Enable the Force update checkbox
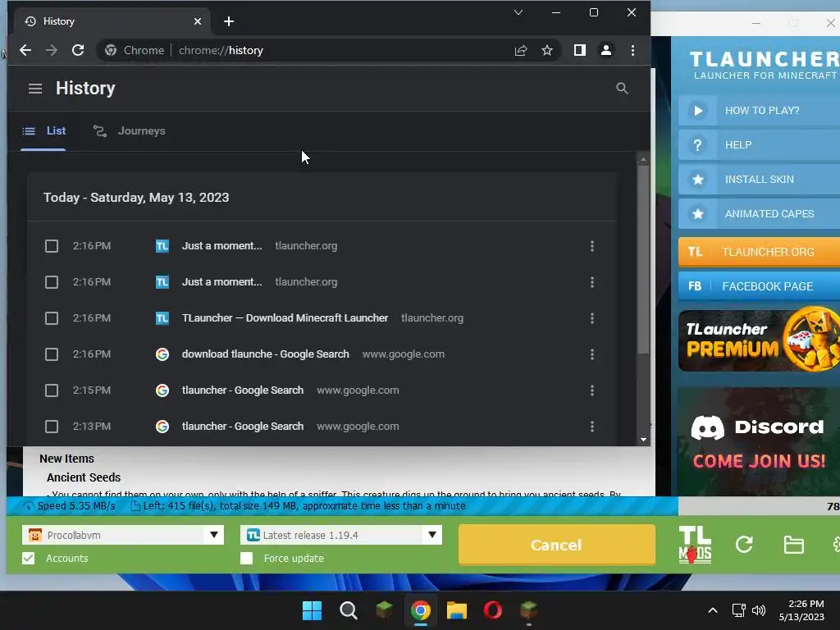Viewport: 840px width, 630px height. pyautogui.click(x=246, y=558)
